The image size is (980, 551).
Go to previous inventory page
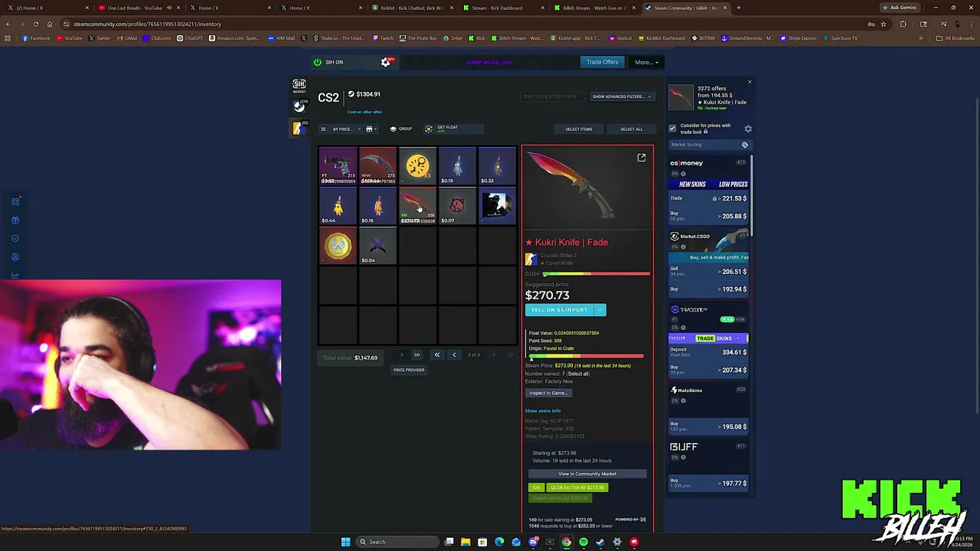pyautogui.click(x=454, y=355)
